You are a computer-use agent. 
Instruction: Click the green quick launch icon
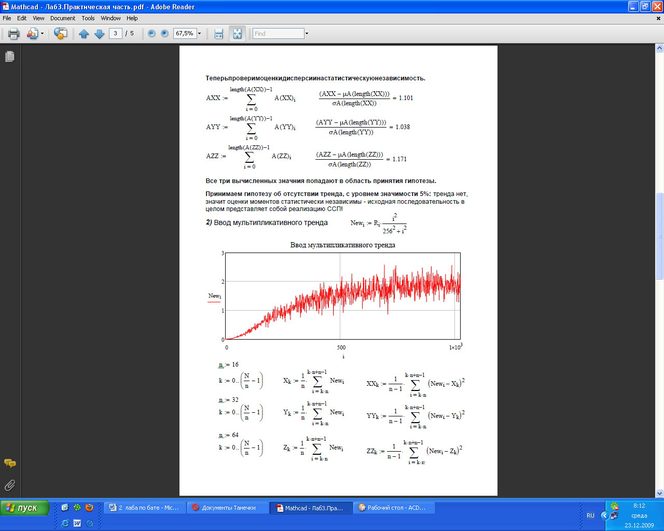(x=77, y=507)
